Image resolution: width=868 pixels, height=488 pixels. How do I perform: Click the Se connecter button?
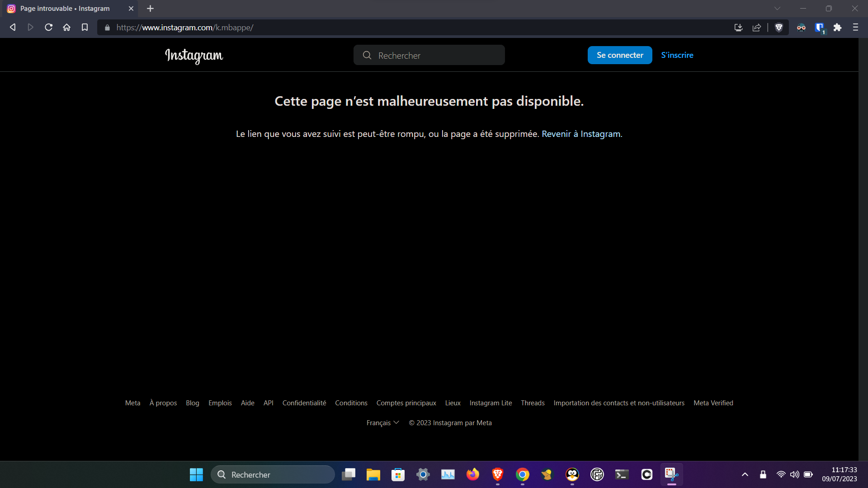tap(619, 55)
